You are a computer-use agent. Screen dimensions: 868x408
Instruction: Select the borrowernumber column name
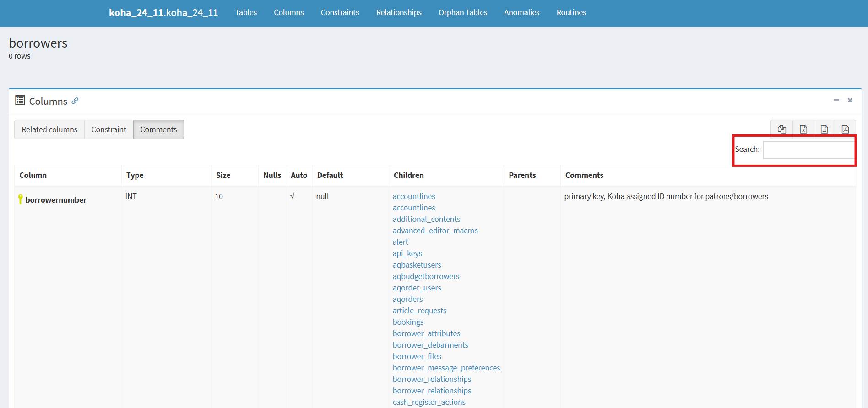click(56, 200)
